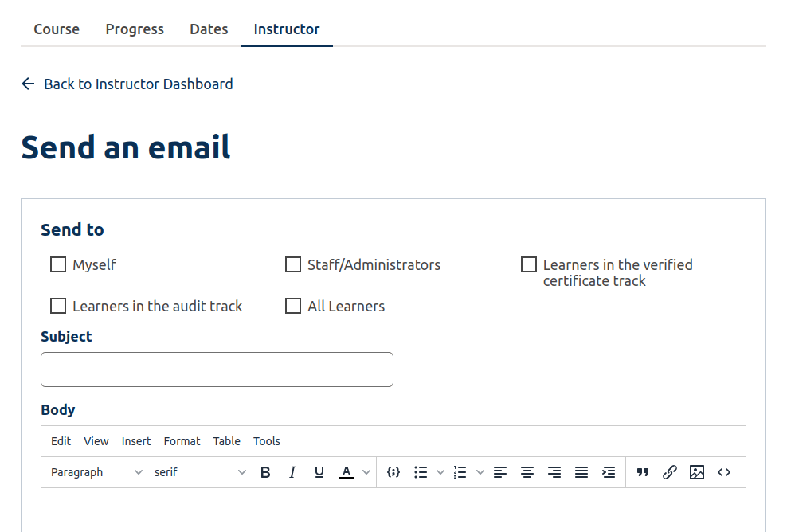Screen dimensions: 787x532
Task: Align text to the center
Action: click(x=527, y=472)
